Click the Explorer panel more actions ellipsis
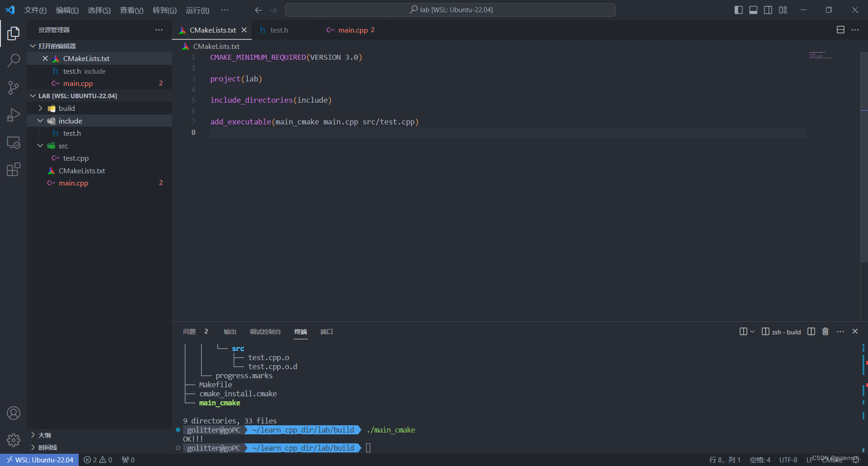The height and width of the screenshot is (466, 868). [159, 30]
